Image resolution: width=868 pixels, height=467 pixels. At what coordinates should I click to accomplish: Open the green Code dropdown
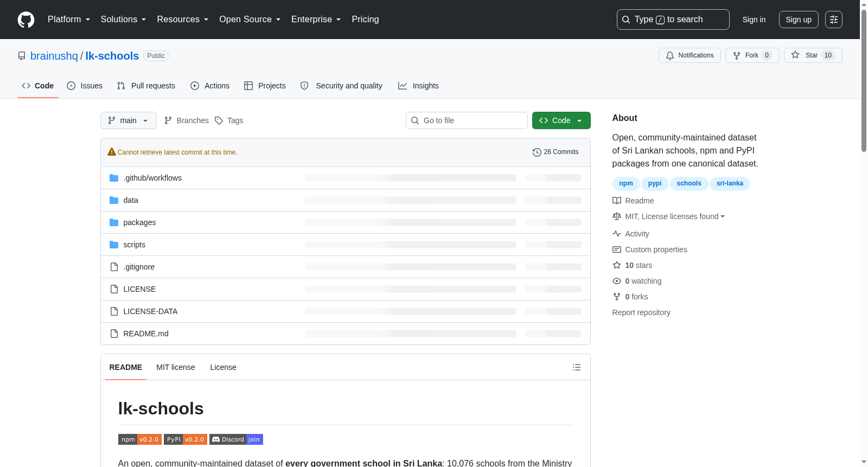(561, 120)
